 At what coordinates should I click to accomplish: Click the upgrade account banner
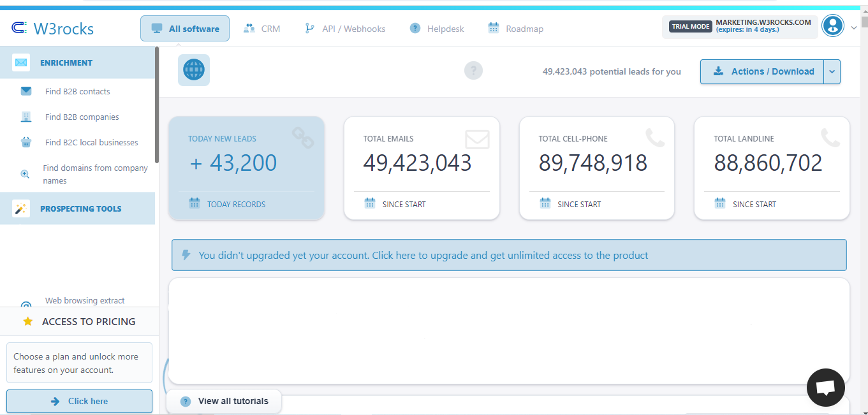[x=509, y=255]
